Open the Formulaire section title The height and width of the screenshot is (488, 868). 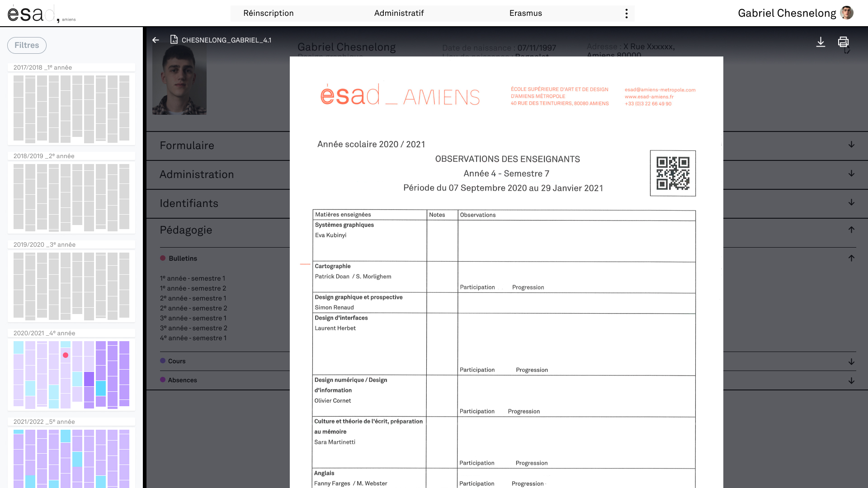point(187,145)
